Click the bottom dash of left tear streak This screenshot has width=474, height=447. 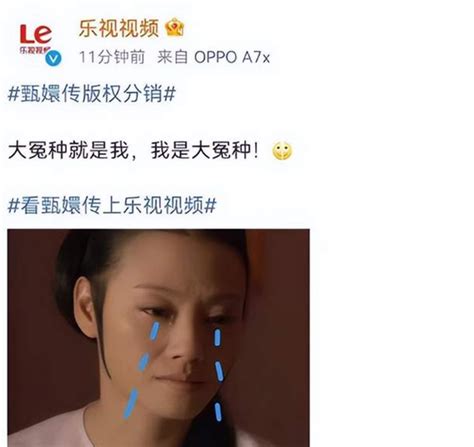130,404
